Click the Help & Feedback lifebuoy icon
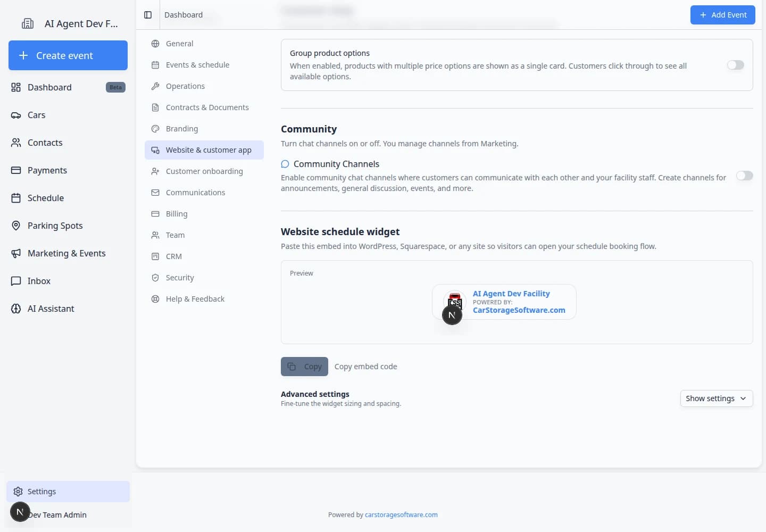766x532 pixels. (x=155, y=299)
